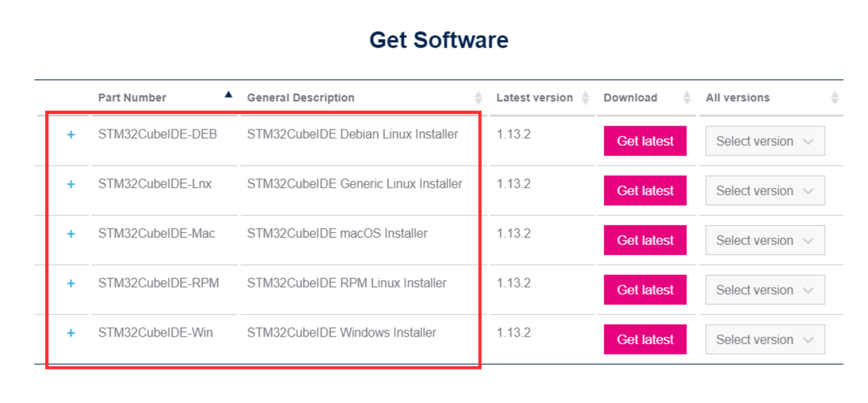Download latest Windows Installer
This screenshot has width=868, height=403.
point(645,340)
